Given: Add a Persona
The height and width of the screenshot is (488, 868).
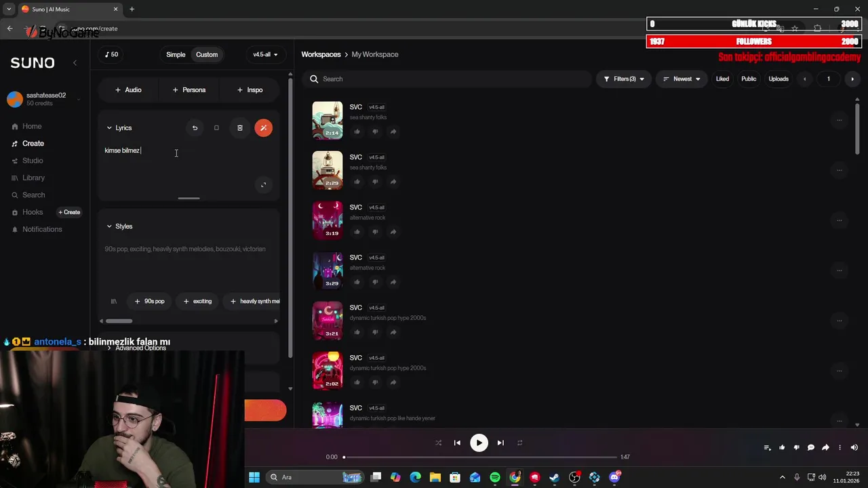Looking at the screenshot, I should coord(189,89).
